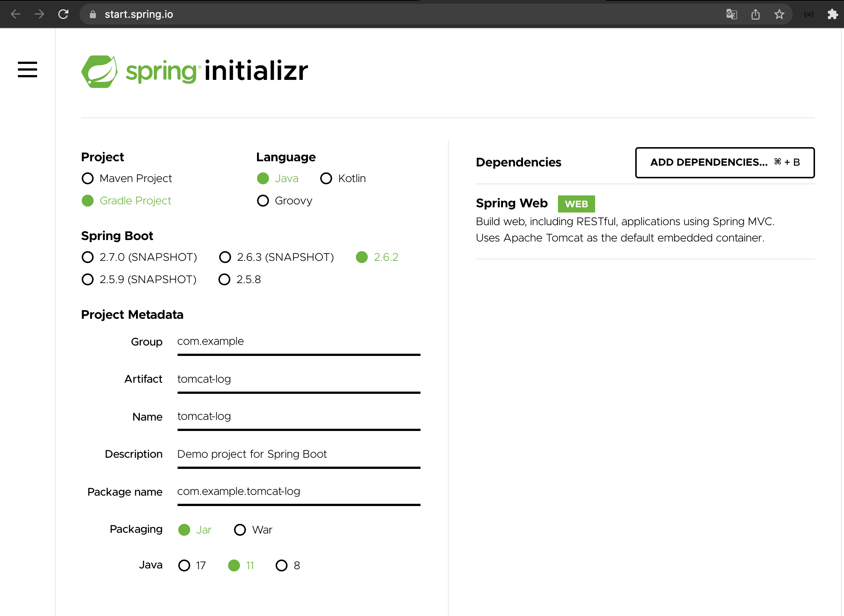Select Spring Boot version 2.5.8

click(224, 280)
